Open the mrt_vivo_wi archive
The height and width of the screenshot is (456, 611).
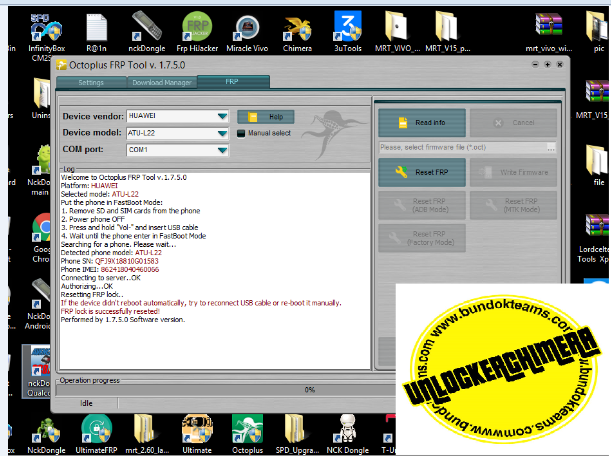pyautogui.click(x=549, y=33)
